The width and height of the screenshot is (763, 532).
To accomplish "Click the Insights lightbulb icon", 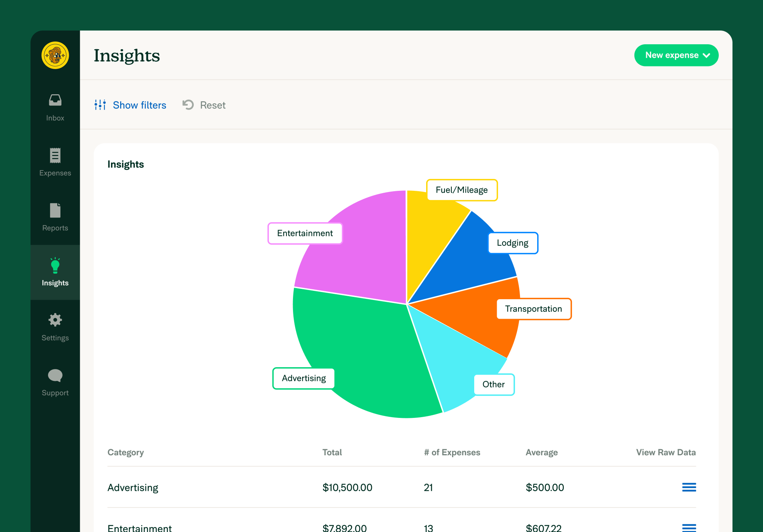I will tap(55, 266).
